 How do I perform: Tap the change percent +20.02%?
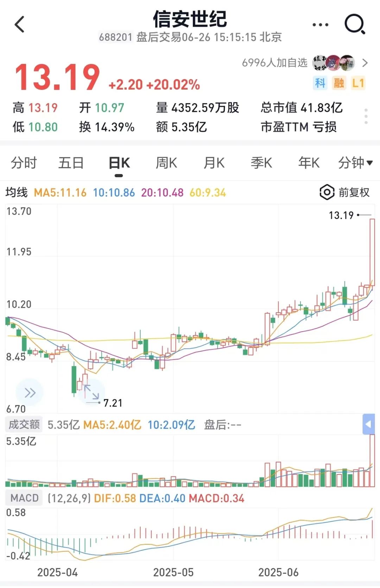[173, 85]
